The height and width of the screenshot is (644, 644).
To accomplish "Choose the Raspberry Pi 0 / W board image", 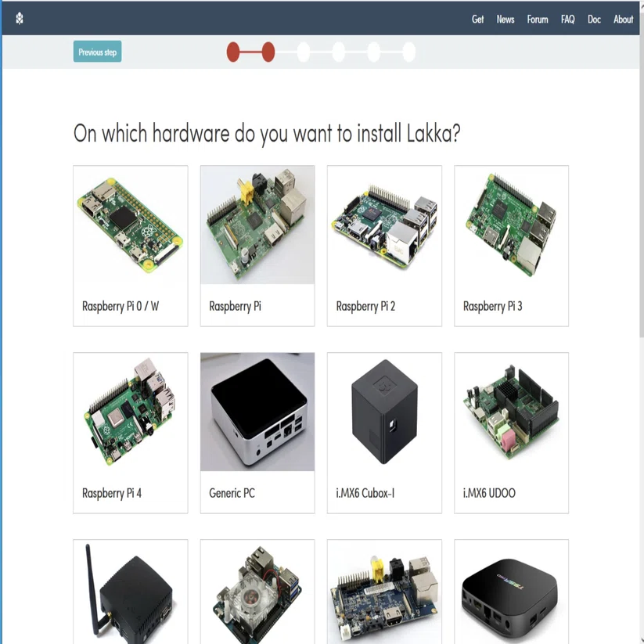I will tap(131, 225).
